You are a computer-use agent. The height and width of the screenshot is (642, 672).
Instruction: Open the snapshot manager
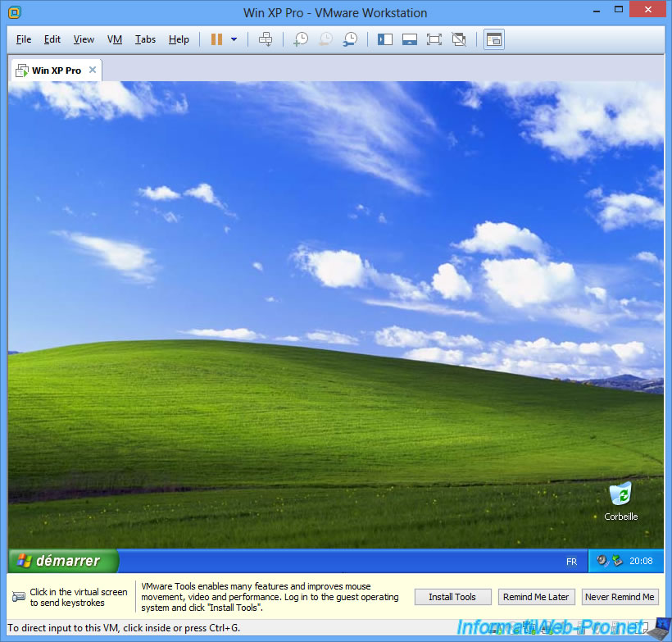[x=350, y=39]
